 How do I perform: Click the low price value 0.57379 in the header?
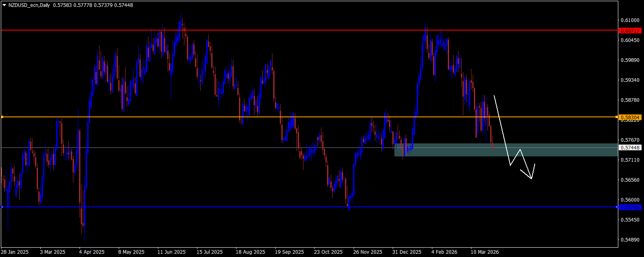pos(103,5)
